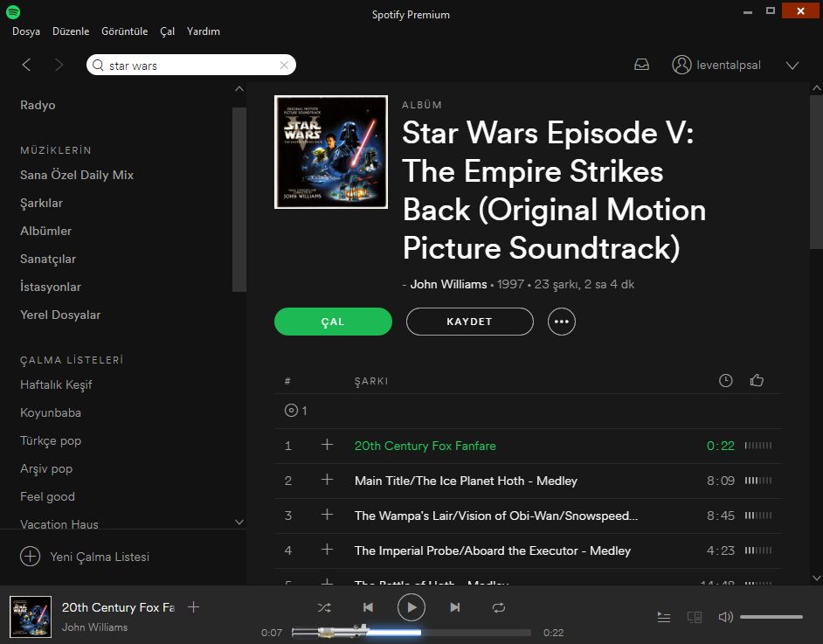Image resolution: width=823 pixels, height=644 pixels.
Task: Open the Vacation Haus playlist
Action: click(x=59, y=523)
